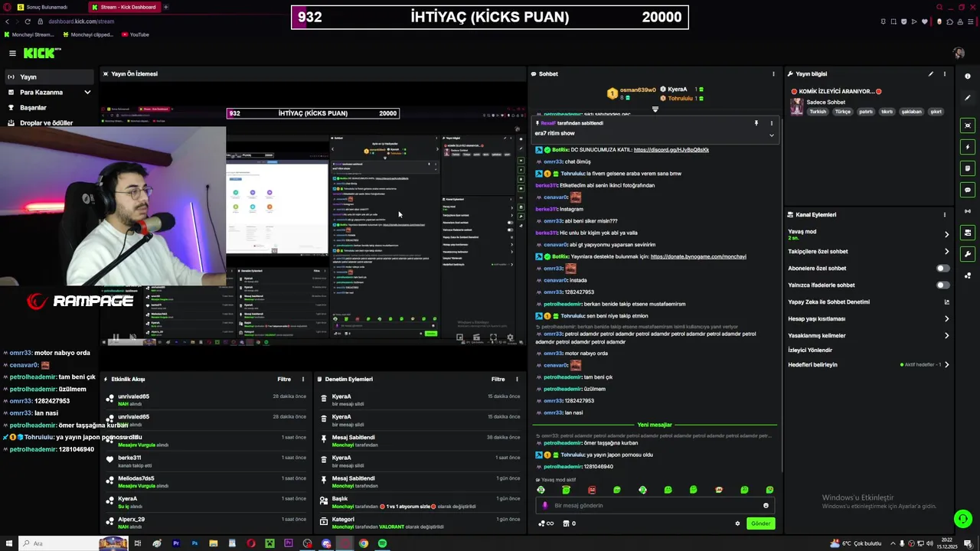
Task: Open Yayın bilgisi panel three-dot menu
Action: point(944,74)
